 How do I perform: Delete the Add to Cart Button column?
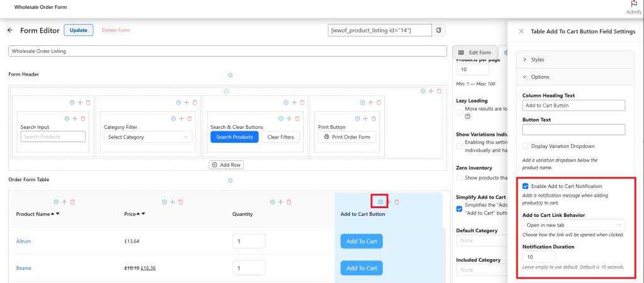coord(397,202)
